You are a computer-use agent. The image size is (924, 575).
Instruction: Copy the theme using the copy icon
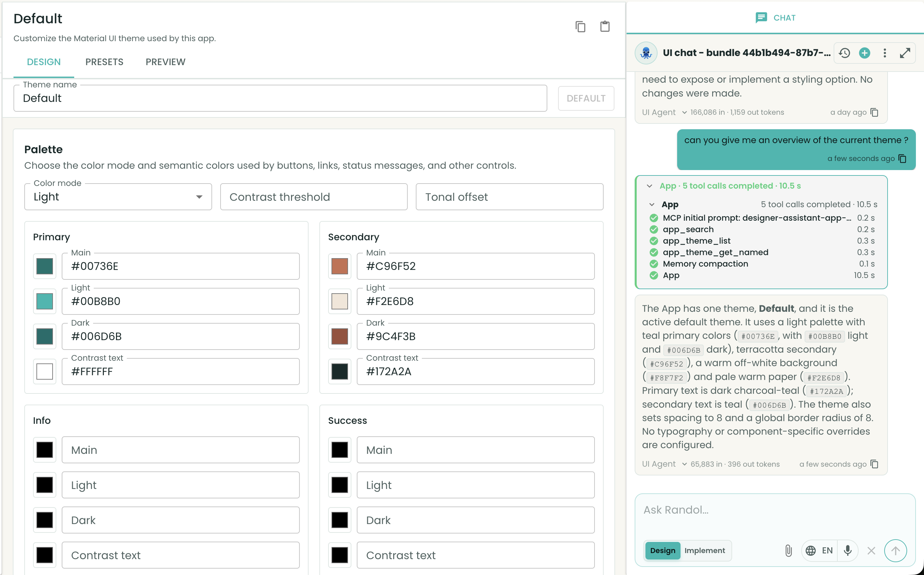(580, 27)
